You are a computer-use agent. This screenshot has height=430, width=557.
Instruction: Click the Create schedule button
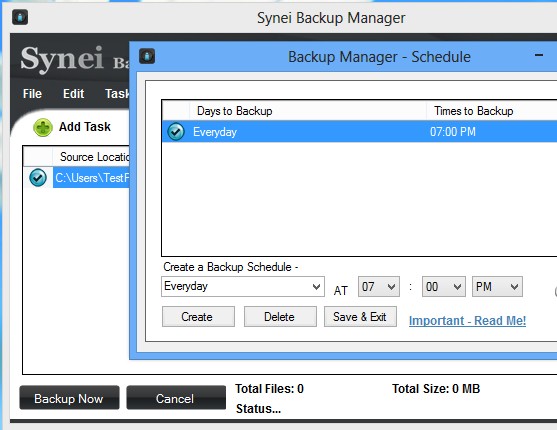point(198,316)
